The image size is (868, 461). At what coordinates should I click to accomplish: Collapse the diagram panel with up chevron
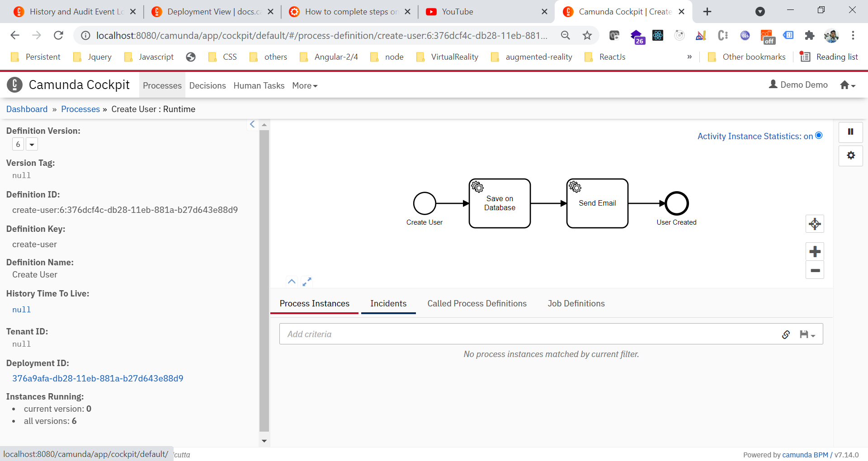coord(292,282)
